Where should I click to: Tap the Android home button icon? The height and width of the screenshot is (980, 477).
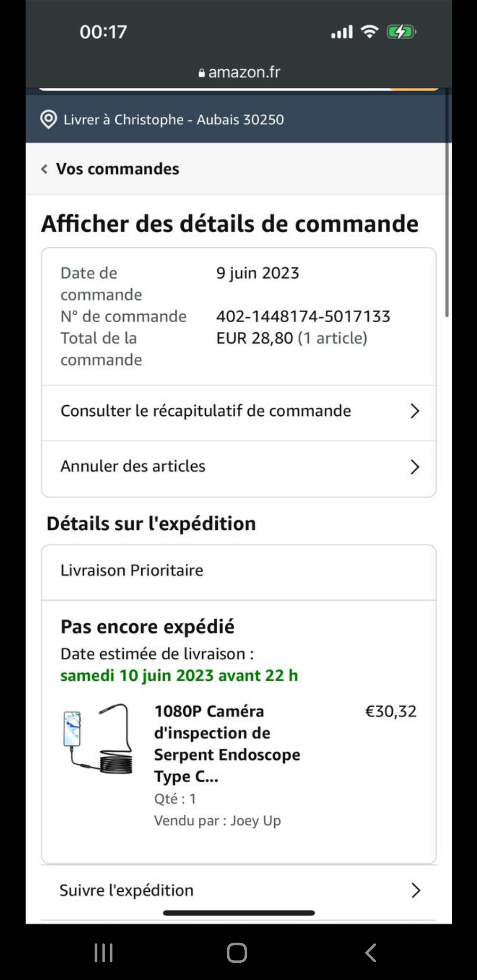(237, 953)
